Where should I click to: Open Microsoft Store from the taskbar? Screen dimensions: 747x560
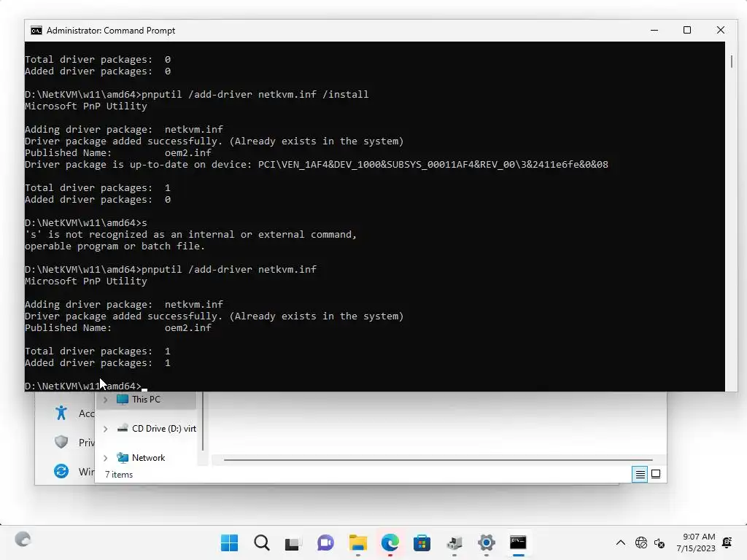[422, 542]
